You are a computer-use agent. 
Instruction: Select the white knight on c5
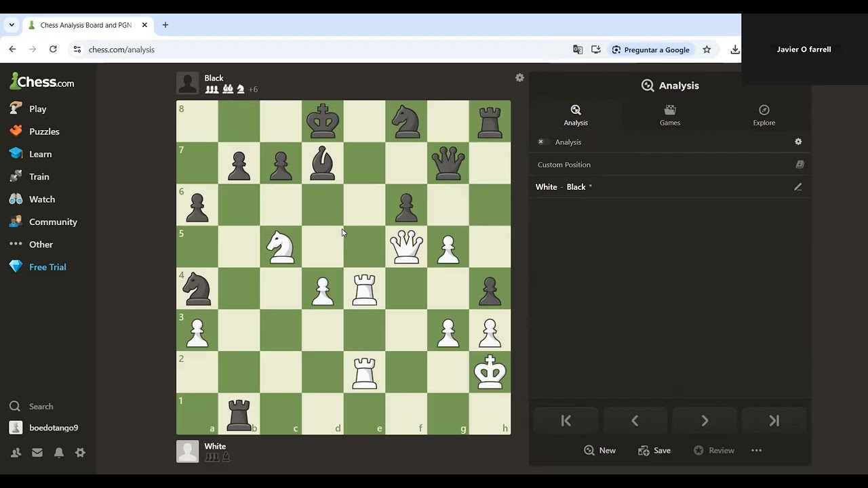coord(281,247)
